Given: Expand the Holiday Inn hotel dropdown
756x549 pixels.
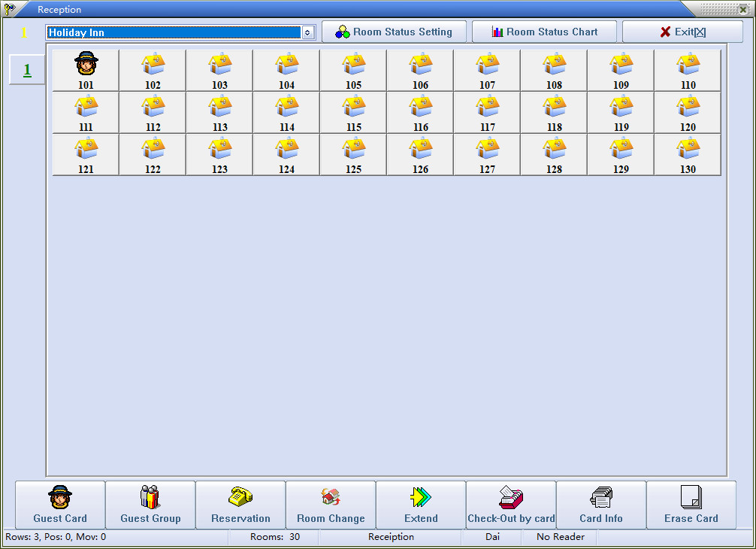Looking at the screenshot, I should (307, 32).
